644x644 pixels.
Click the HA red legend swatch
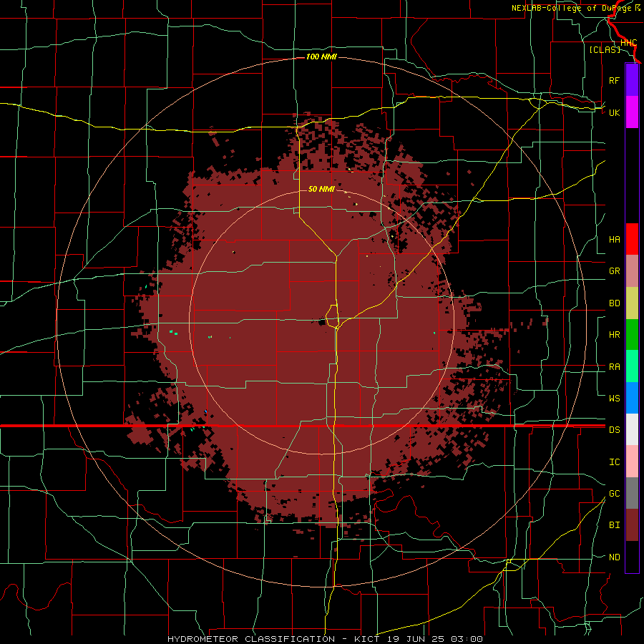pyautogui.click(x=632, y=239)
